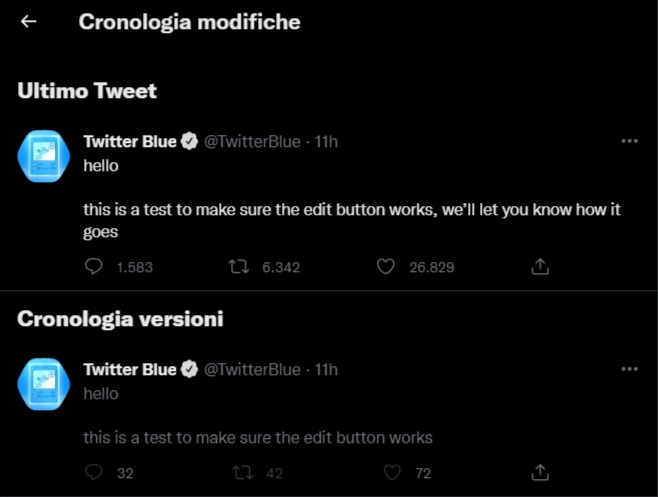Open more options menu on original version
Viewport: 658px width, 497px height.
pos(629,369)
